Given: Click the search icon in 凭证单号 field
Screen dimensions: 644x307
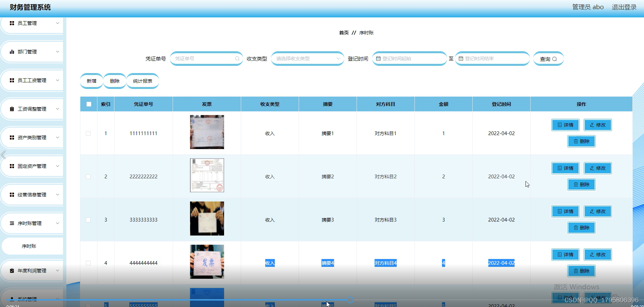Looking at the screenshot, I should point(237,59).
